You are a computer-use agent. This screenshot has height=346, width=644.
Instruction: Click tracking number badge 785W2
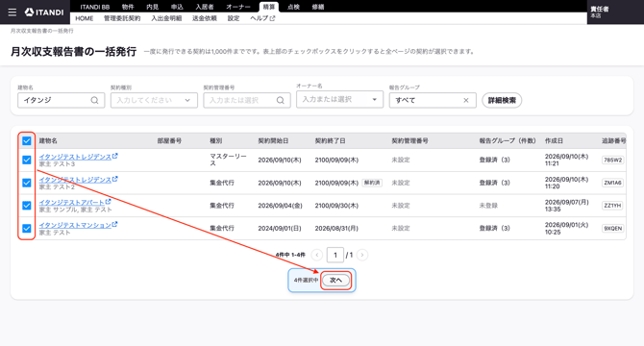[x=613, y=161]
